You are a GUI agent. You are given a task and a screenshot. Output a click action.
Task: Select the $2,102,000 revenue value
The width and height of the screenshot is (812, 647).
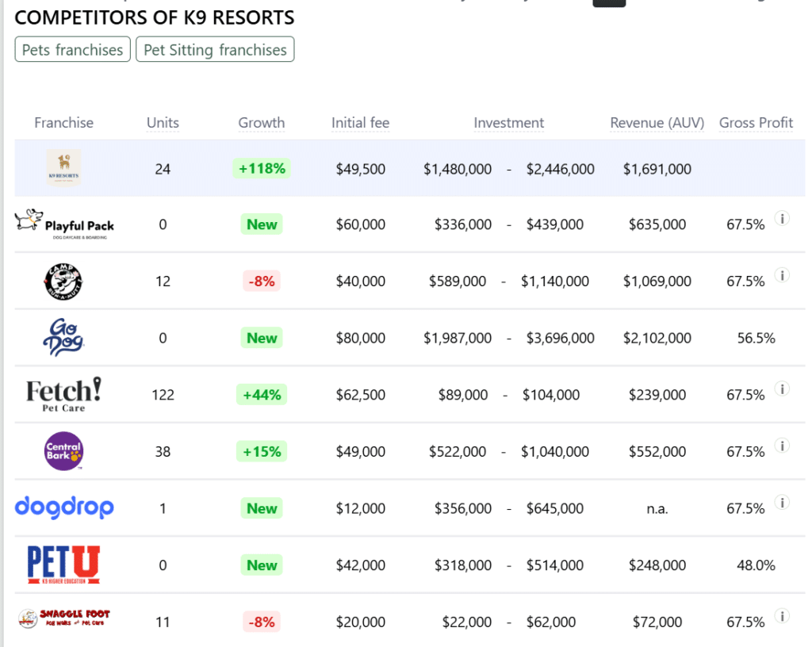[x=657, y=338]
